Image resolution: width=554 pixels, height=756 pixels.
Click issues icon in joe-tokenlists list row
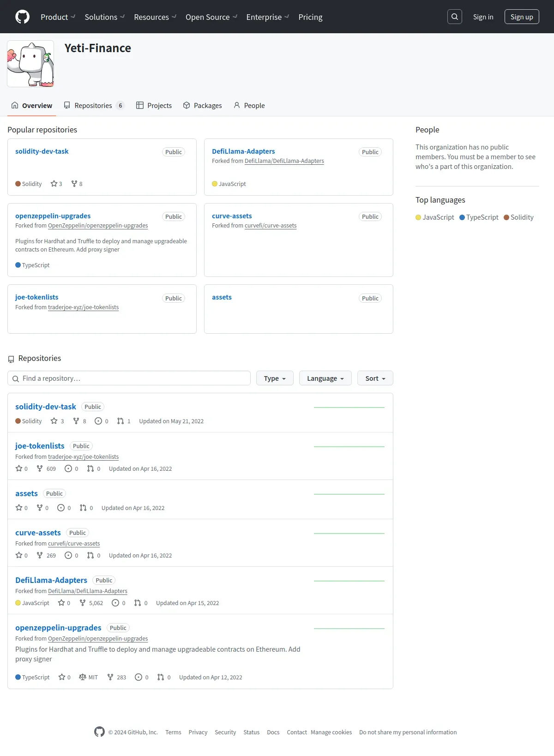[68, 468]
